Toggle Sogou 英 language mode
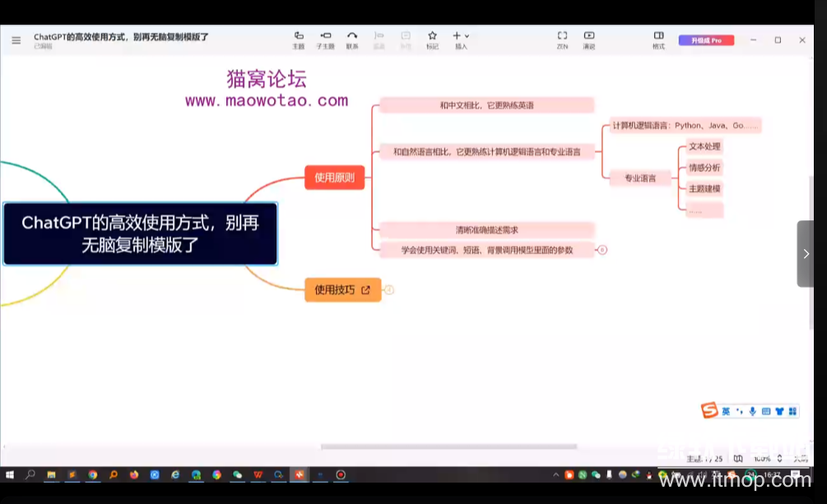The image size is (827, 504). coord(727,411)
